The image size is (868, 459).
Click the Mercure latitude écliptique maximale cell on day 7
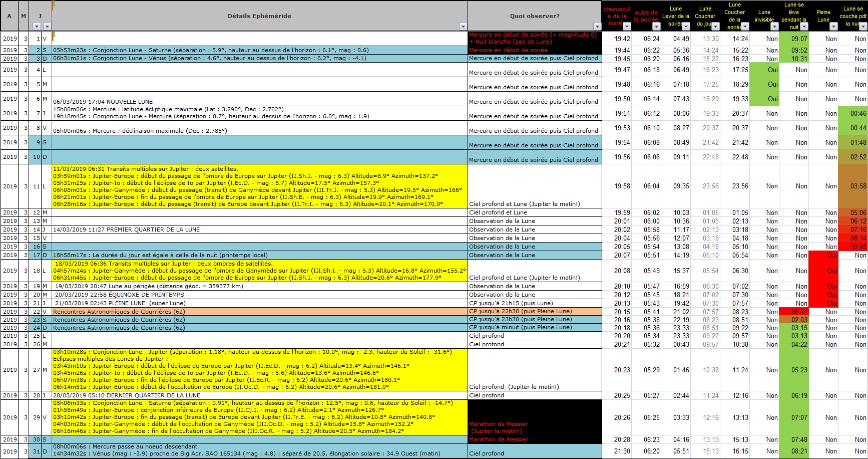[260, 113]
